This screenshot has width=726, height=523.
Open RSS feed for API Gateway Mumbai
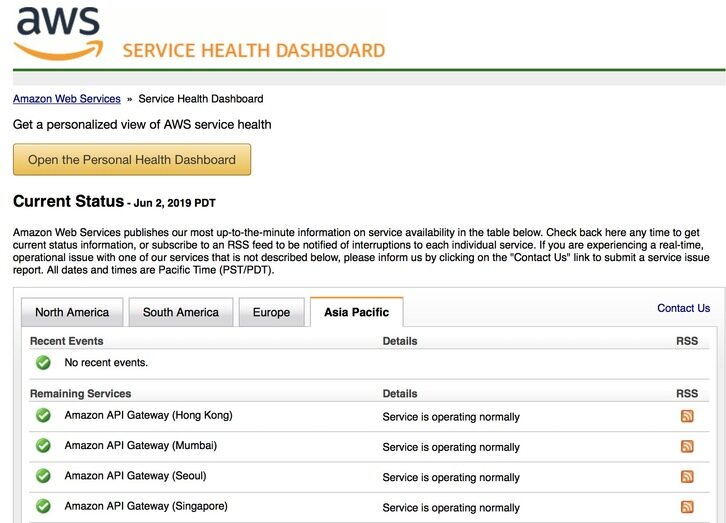[687, 446]
